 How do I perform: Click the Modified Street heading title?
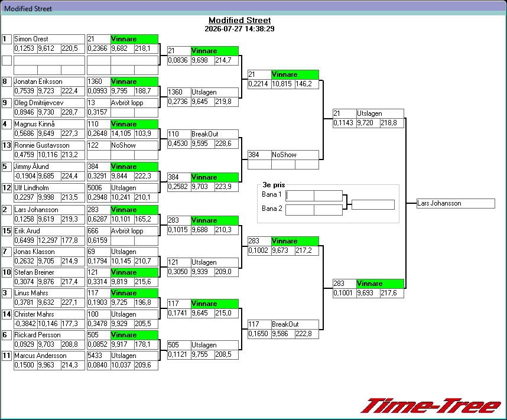(x=239, y=20)
